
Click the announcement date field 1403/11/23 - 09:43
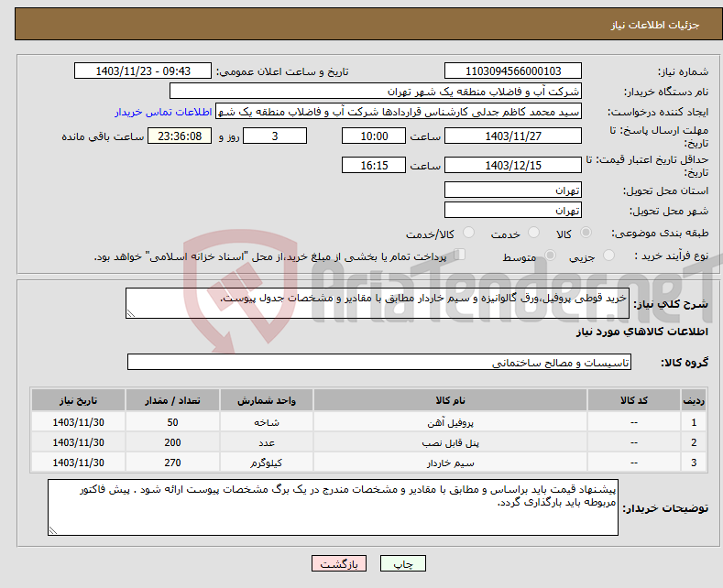click(143, 71)
